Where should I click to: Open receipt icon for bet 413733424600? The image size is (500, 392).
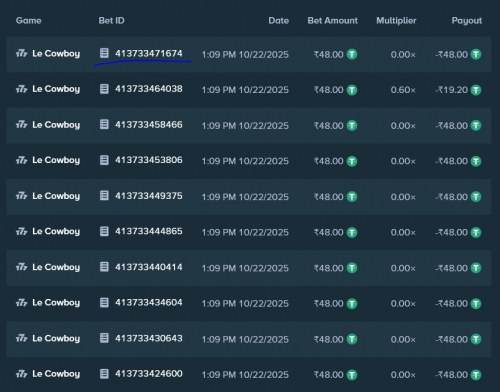click(x=104, y=374)
